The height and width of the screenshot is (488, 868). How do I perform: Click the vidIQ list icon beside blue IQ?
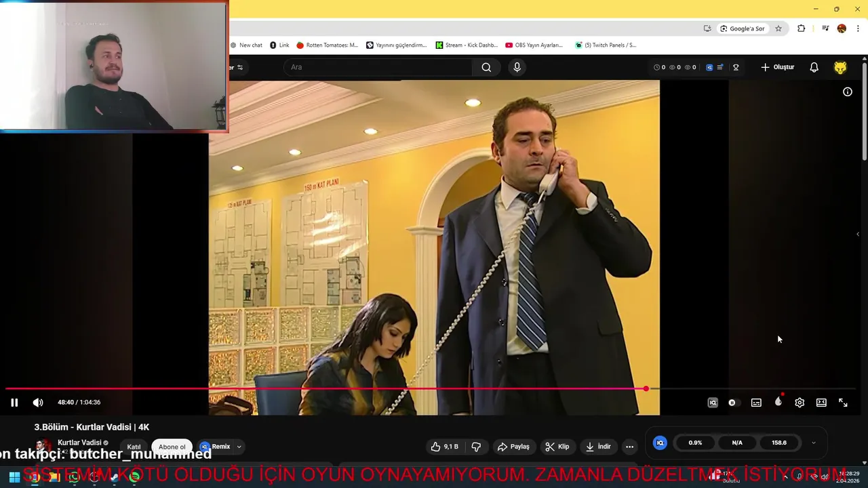(x=720, y=67)
